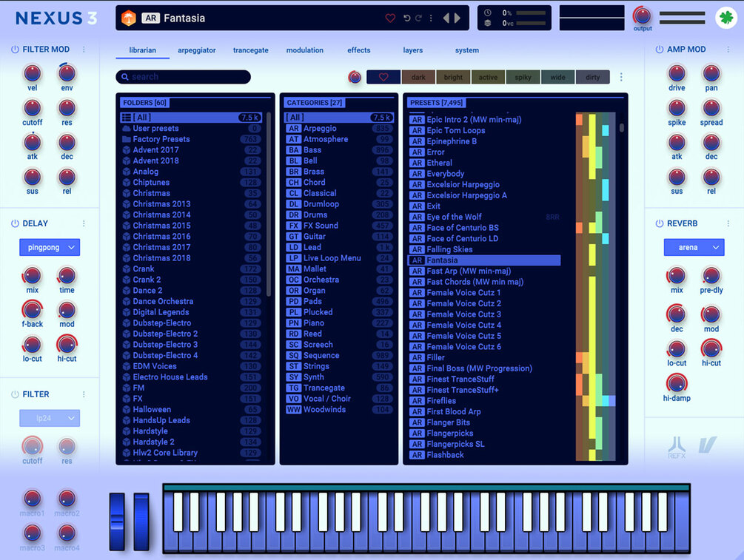Click in the preset search field
744x560 pixels.
point(183,77)
